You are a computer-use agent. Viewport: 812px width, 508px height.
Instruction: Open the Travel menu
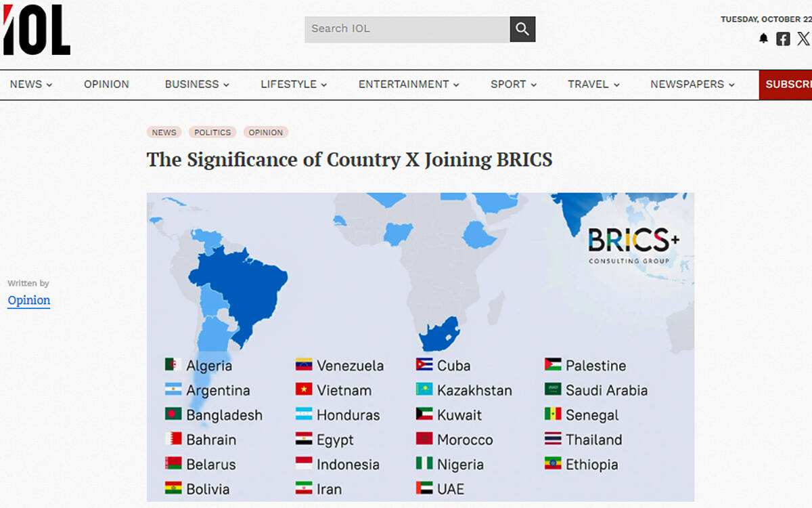click(x=593, y=85)
